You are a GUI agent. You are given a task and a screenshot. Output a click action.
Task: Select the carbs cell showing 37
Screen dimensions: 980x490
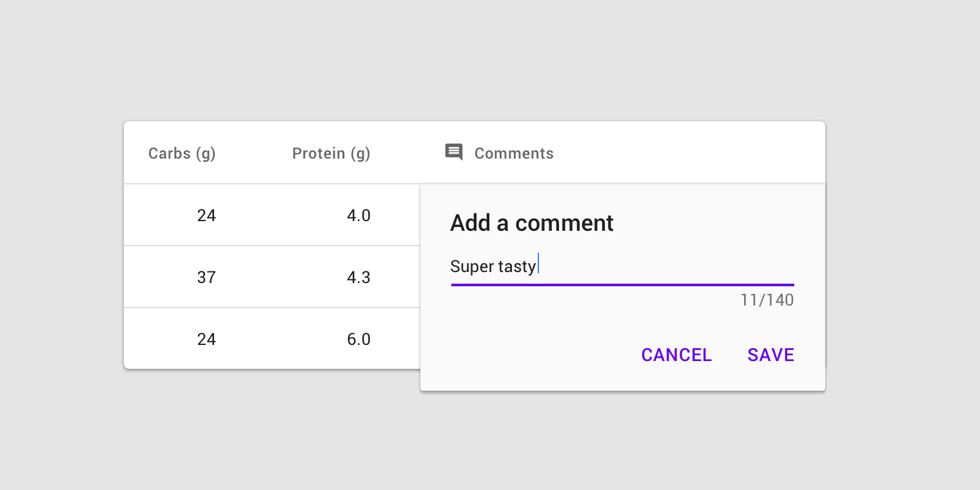tap(206, 277)
